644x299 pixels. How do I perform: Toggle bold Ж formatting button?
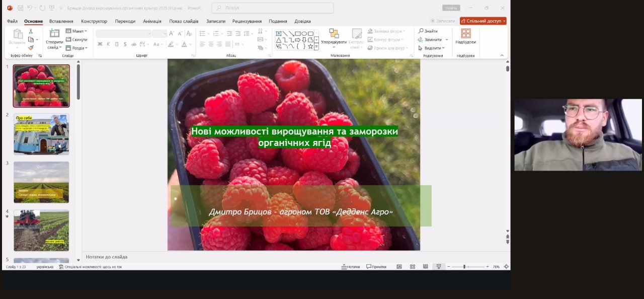pyautogui.click(x=100, y=44)
